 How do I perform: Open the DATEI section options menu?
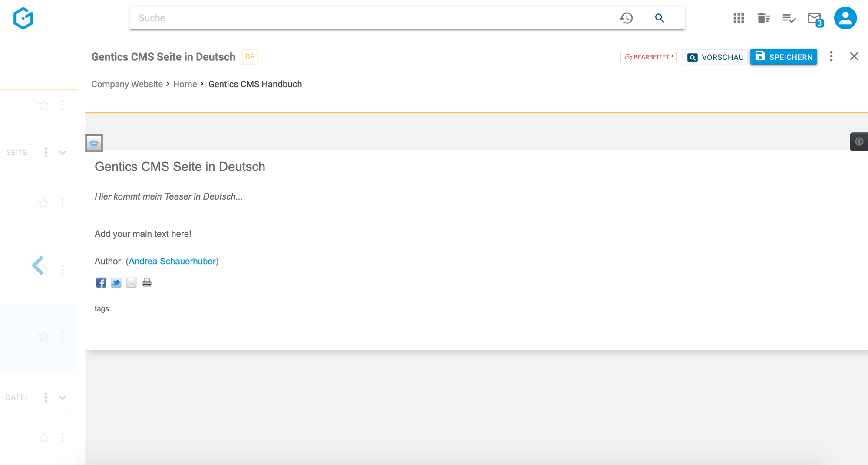pyautogui.click(x=46, y=397)
